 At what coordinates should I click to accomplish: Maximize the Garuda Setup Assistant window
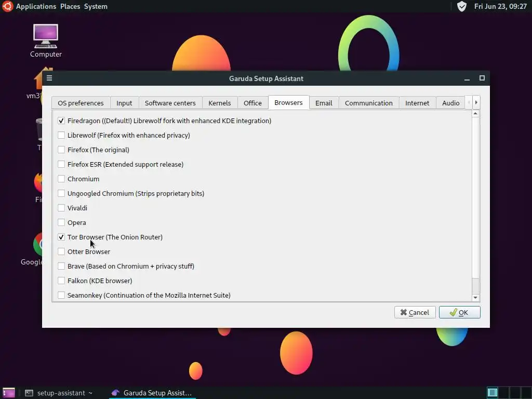(x=482, y=78)
